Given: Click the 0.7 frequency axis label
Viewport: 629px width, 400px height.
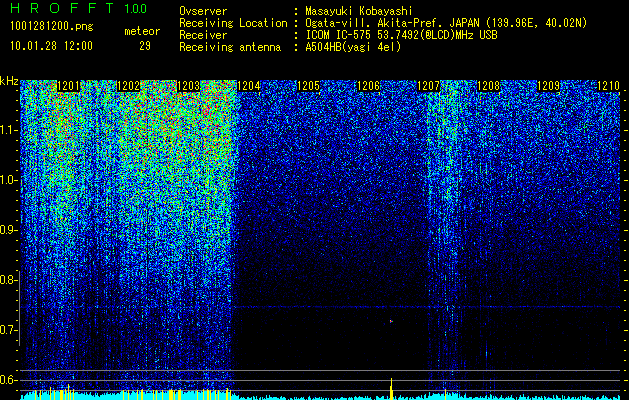Looking at the screenshot, I should pos(9,330).
